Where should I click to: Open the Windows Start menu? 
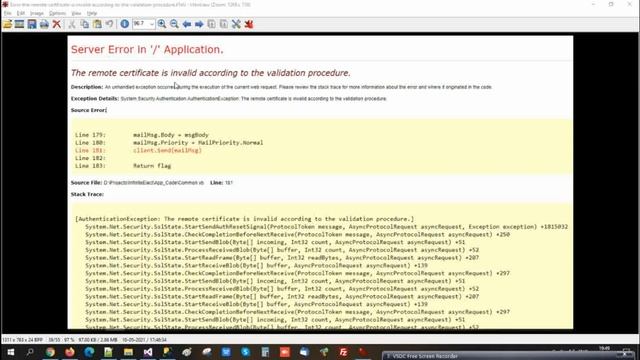[x=11, y=352]
